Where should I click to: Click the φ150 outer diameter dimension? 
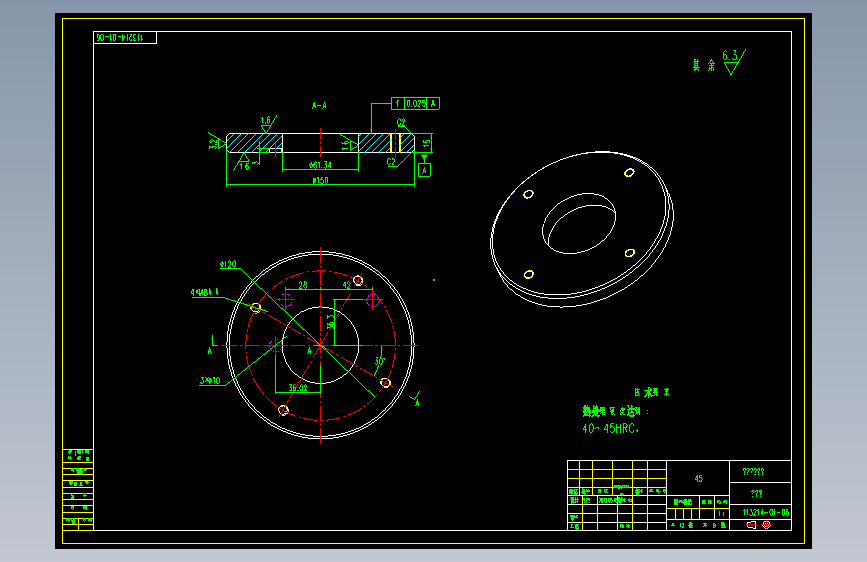(321, 180)
